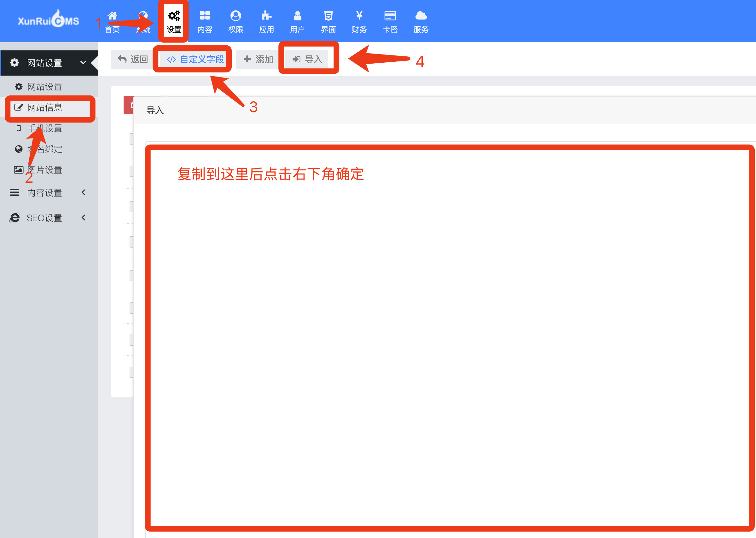This screenshot has height=538, width=756.
Task: Switch to the 自定义字段 tab
Action: click(195, 59)
